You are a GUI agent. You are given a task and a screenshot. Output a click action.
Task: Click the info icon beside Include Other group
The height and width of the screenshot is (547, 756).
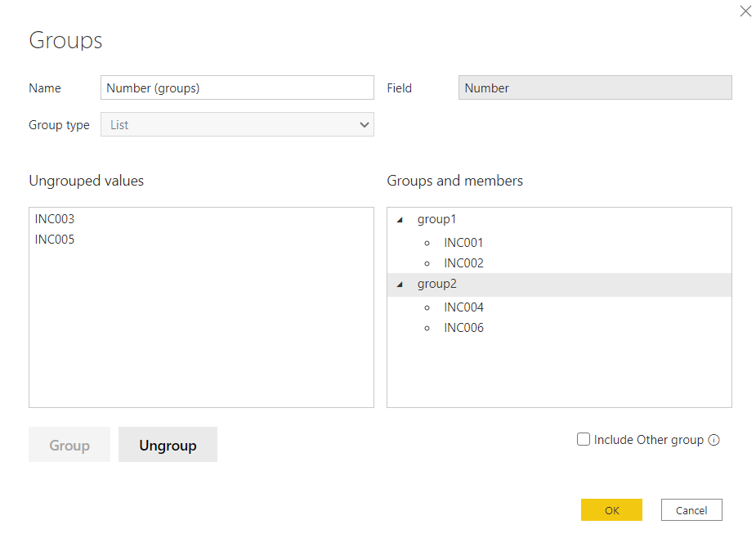[x=714, y=440]
